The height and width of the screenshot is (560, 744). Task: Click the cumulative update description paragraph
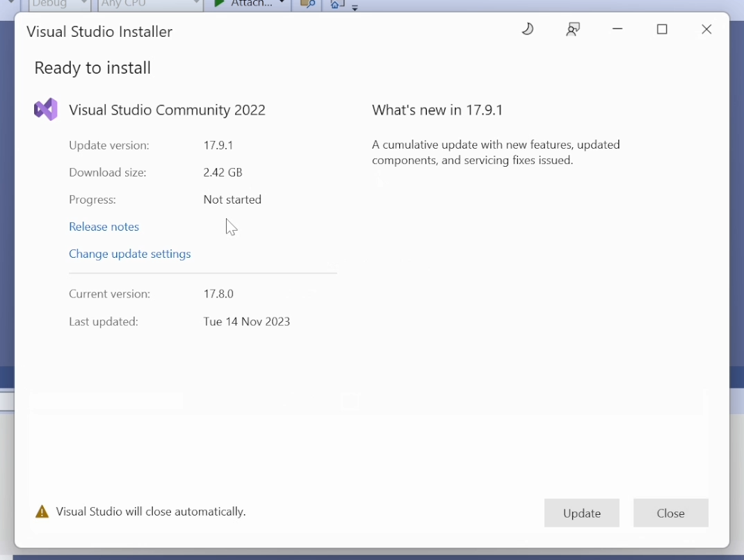(x=496, y=152)
